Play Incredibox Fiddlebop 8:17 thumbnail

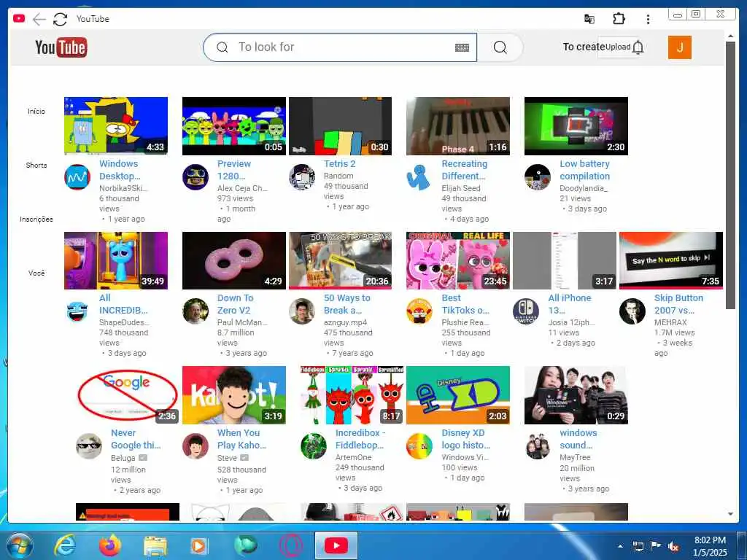[352, 395]
